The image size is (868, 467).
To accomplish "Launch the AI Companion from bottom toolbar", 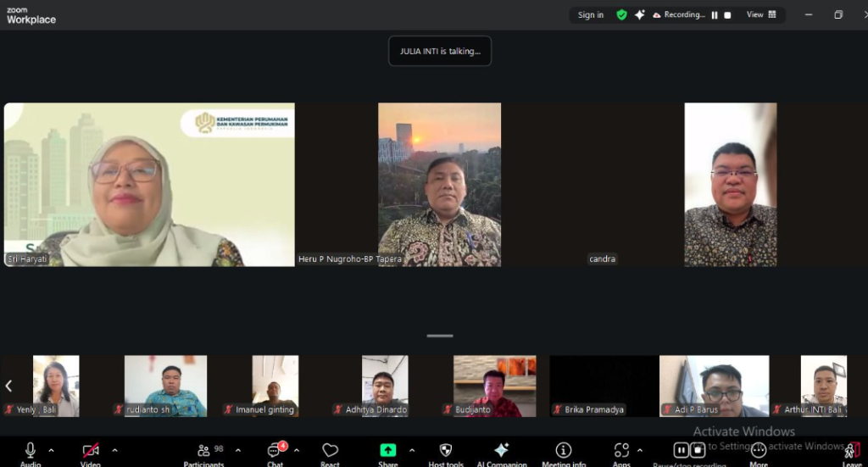I will pyautogui.click(x=501, y=452).
